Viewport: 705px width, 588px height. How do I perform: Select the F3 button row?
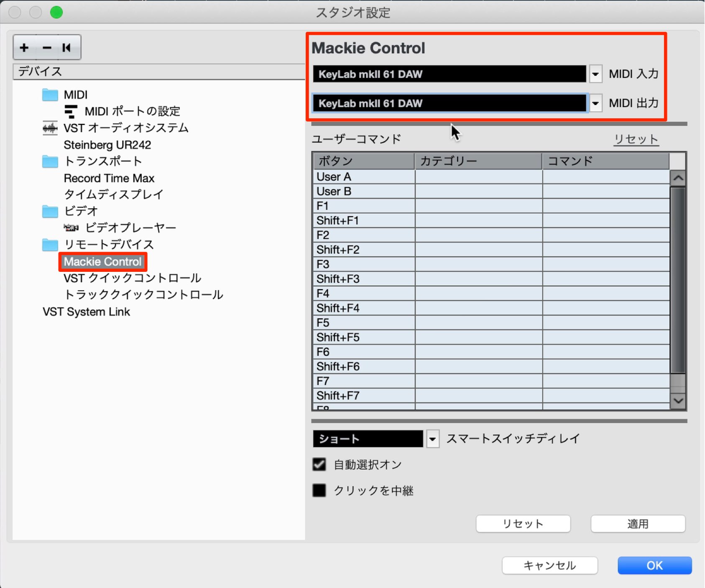point(491,265)
